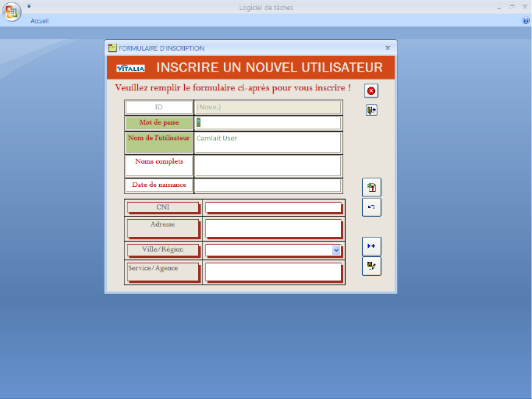Viewport: 532px width, 399px height.
Task: Click the Ville/Région combo box
Action: tap(273, 250)
